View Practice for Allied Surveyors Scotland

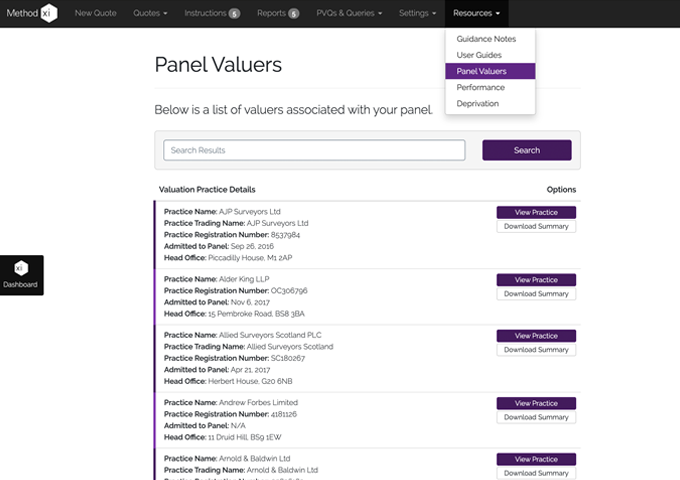coord(536,336)
